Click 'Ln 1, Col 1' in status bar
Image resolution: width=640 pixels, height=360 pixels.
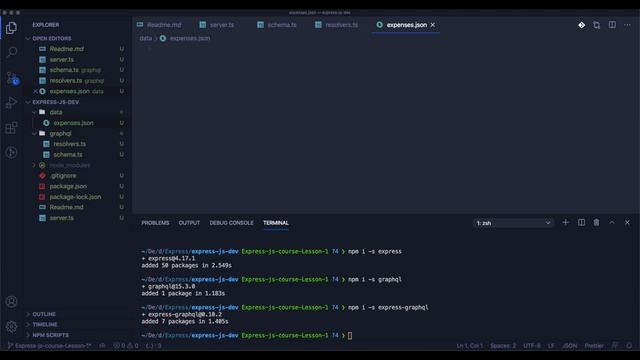[x=469, y=345]
